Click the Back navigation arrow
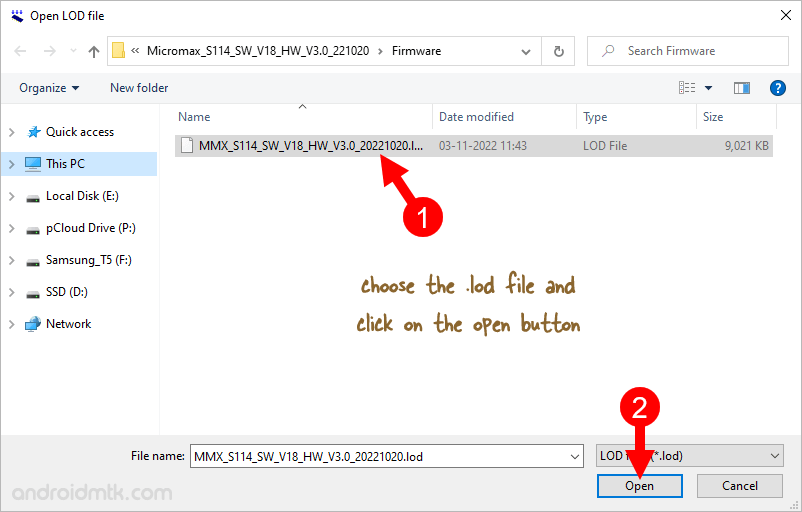 21,51
